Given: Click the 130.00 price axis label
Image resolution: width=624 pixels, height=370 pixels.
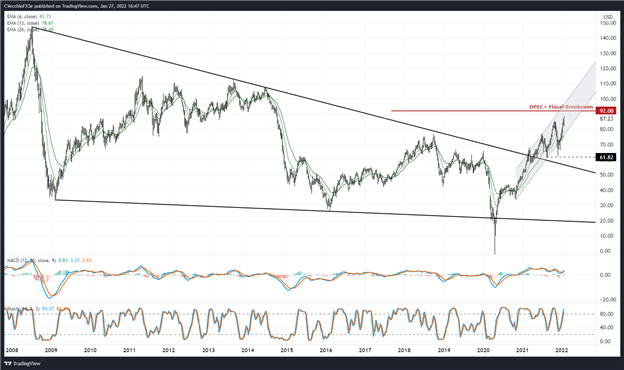Looking at the screenshot, I should point(608,53).
